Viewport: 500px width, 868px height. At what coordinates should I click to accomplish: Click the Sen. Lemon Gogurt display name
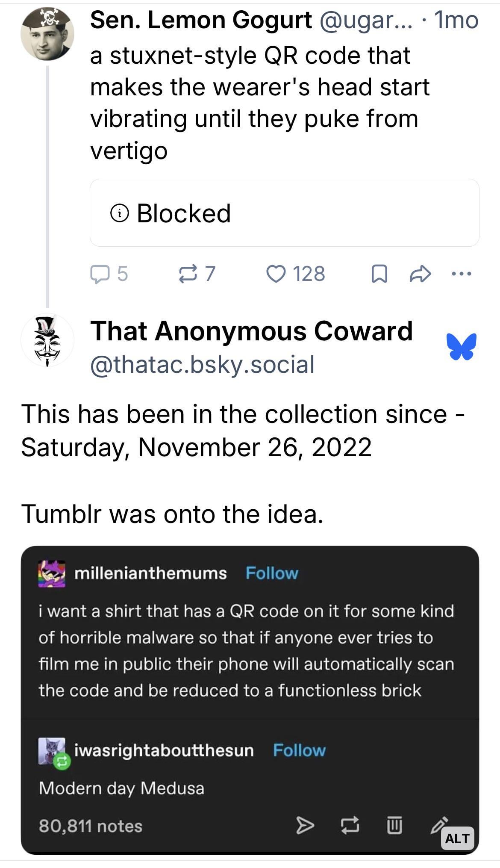[201, 20]
